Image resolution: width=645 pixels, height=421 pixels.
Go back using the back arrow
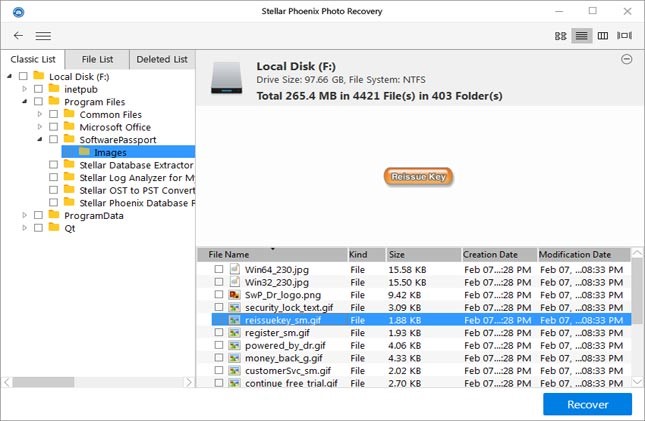point(18,36)
